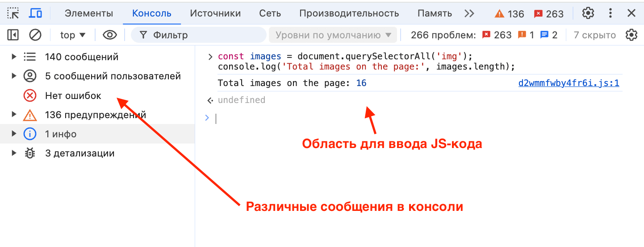Viewport: 644px width, 247px height.
Task: Toggle the console sidebar icon
Action: click(13, 35)
